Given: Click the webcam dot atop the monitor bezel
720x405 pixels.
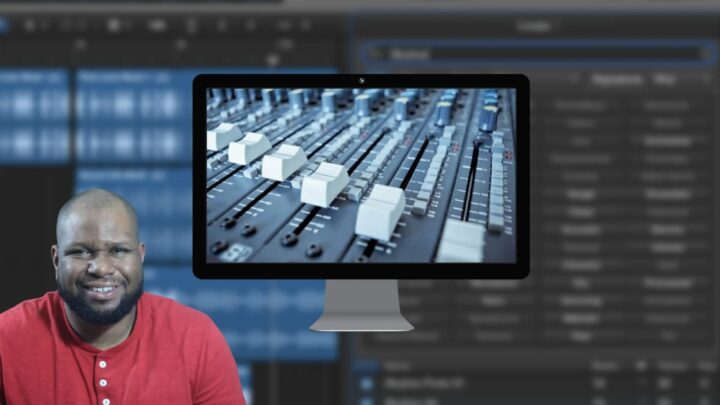Looking at the screenshot, I should pos(361,80).
